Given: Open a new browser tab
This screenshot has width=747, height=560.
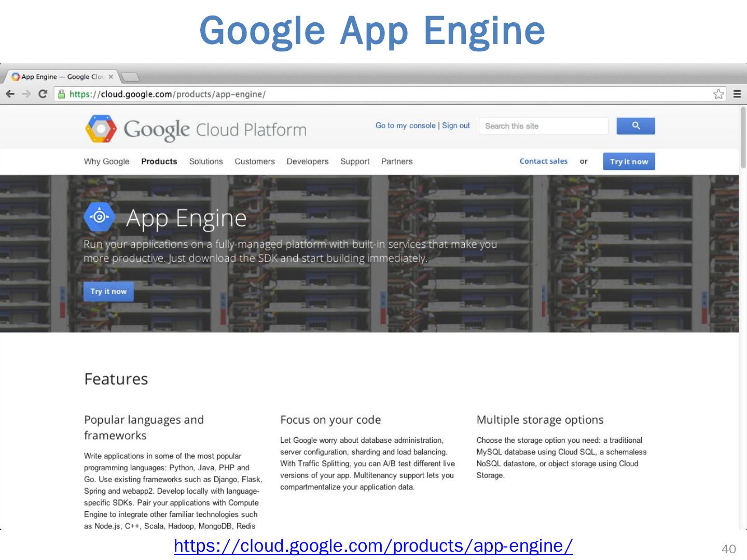Looking at the screenshot, I should (x=130, y=77).
